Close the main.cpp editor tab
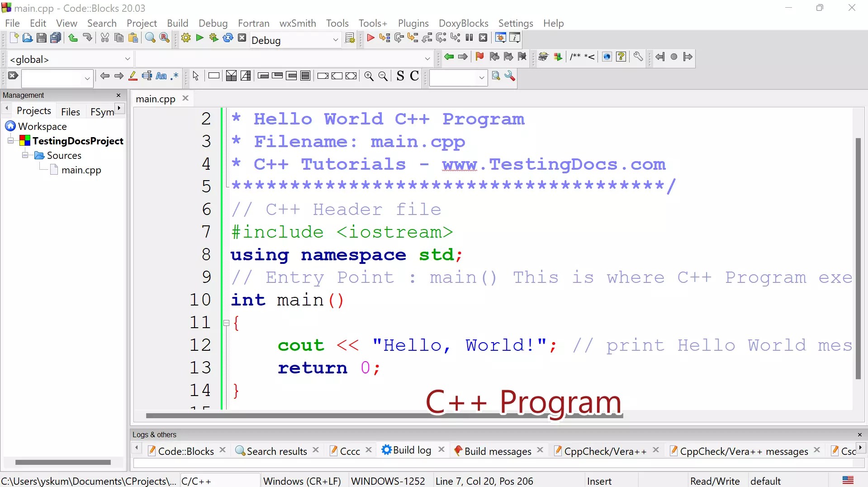The image size is (868, 487). (x=185, y=98)
